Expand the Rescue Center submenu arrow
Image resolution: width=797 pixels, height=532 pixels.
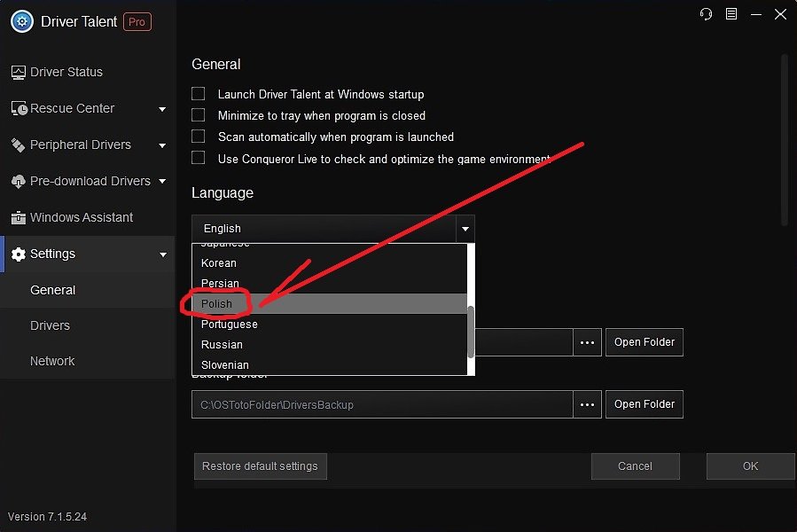click(x=162, y=109)
